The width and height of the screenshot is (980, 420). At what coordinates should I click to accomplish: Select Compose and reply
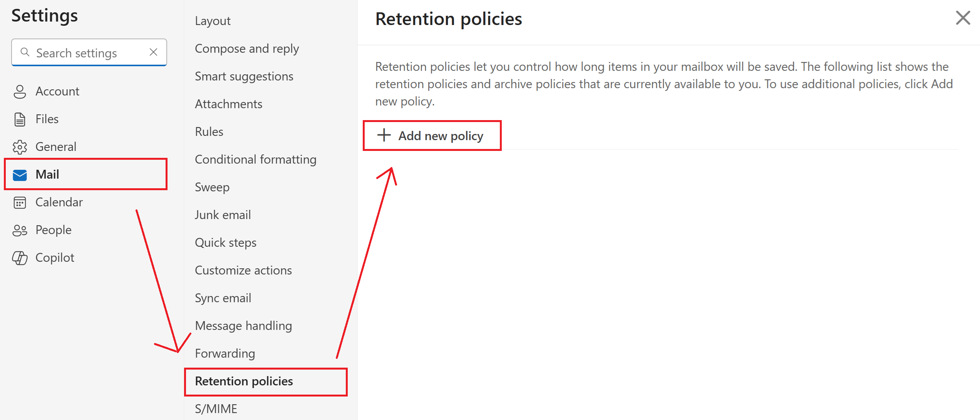coord(246,49)
